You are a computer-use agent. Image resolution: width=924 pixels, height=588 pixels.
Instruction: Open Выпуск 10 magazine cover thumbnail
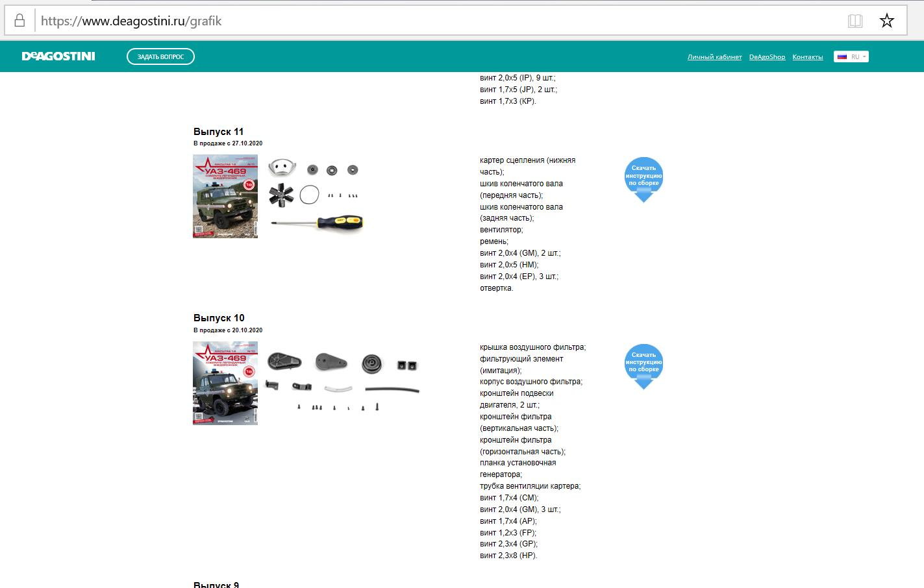click(x=225, y=383)
